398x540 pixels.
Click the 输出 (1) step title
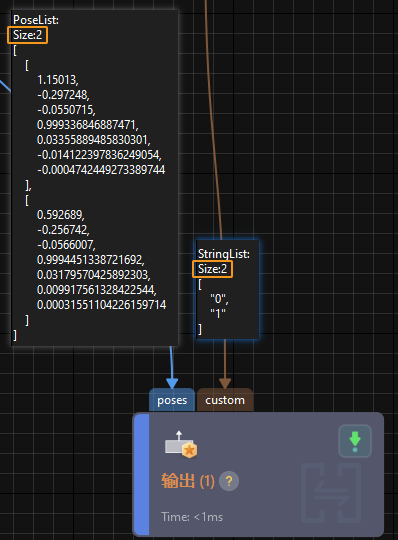point(188,481)
